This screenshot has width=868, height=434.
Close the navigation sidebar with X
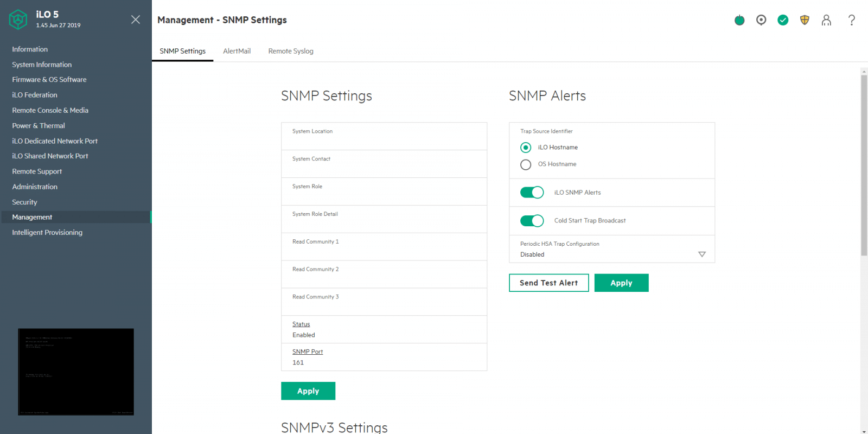(x=136, y=20)
